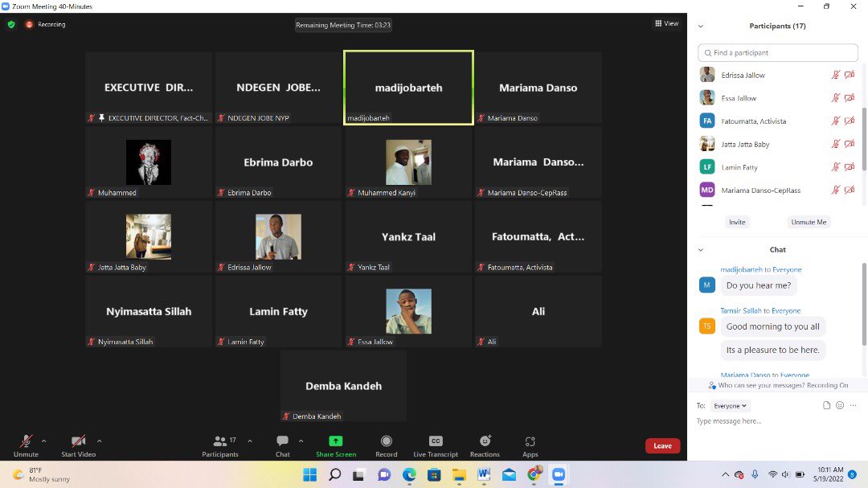Click video-off icon for Mariama Danso-CepRass
Screen dimensions: 868x488
point(850,190)
